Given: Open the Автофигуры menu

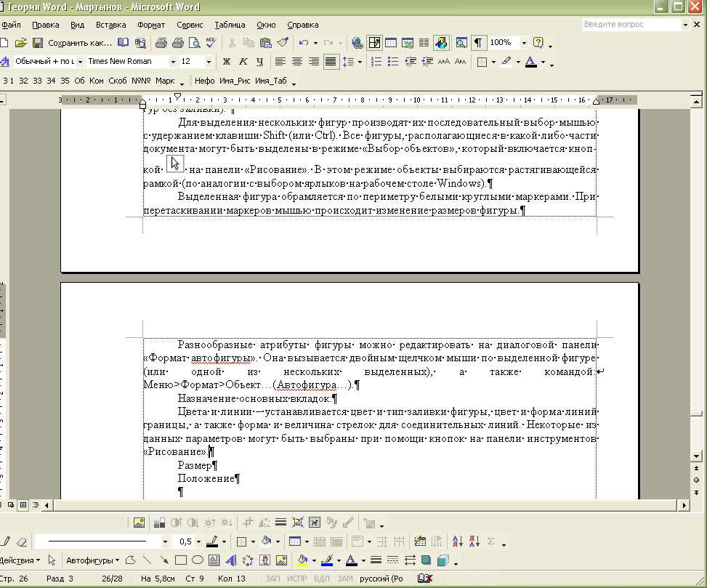Looking at the screenshot, I should [92, 560].
